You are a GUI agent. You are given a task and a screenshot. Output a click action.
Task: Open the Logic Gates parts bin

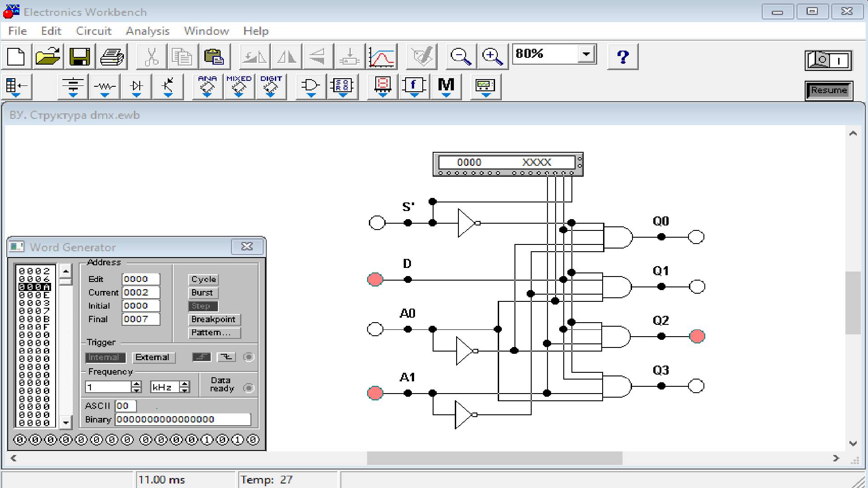point(310,86)
